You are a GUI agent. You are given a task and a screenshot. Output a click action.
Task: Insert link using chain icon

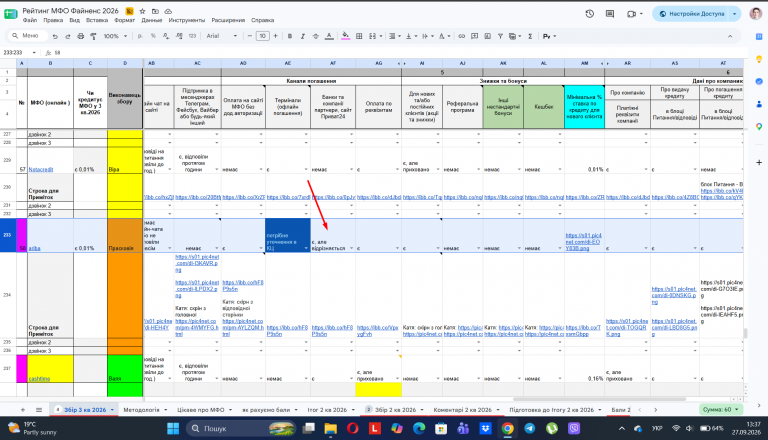(461, 36)
